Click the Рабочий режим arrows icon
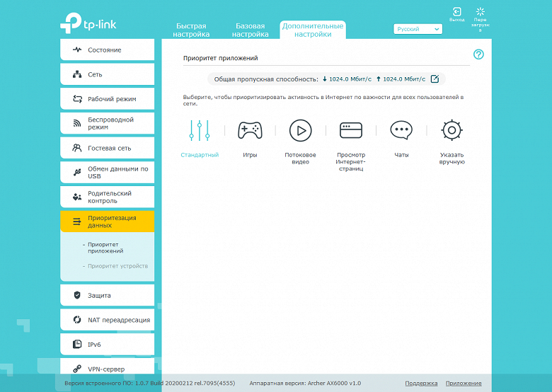This screenshot has width=552, height=392. coord(77,99)
